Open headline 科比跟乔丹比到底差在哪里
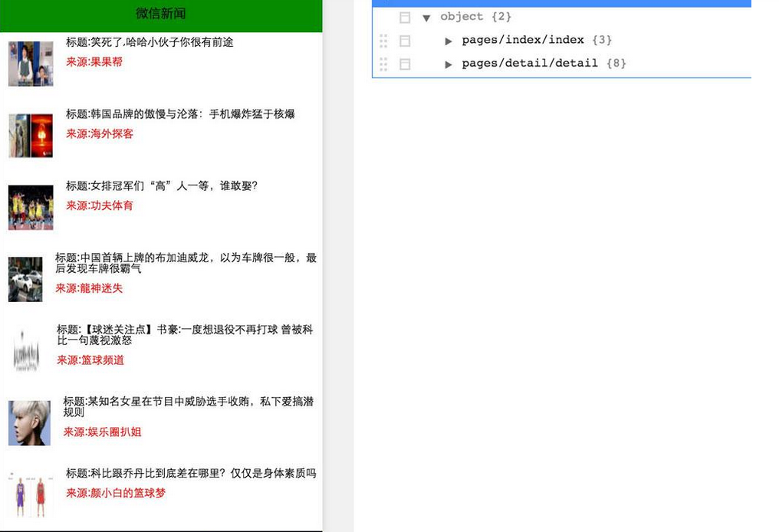 pos(191,474)
